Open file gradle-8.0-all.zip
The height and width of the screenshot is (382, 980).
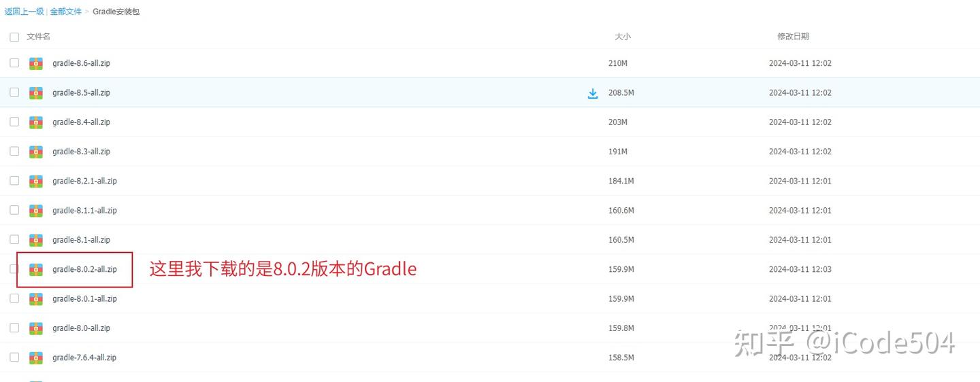click(x=81, y=328)
